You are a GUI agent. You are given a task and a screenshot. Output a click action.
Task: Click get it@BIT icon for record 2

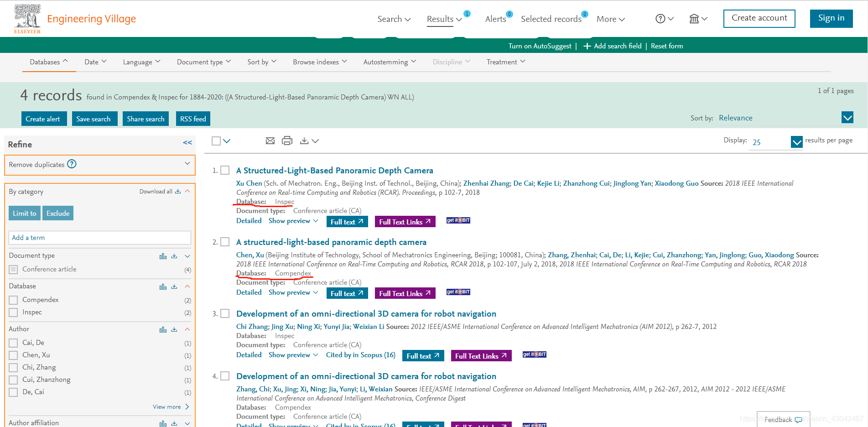point(458,292)
